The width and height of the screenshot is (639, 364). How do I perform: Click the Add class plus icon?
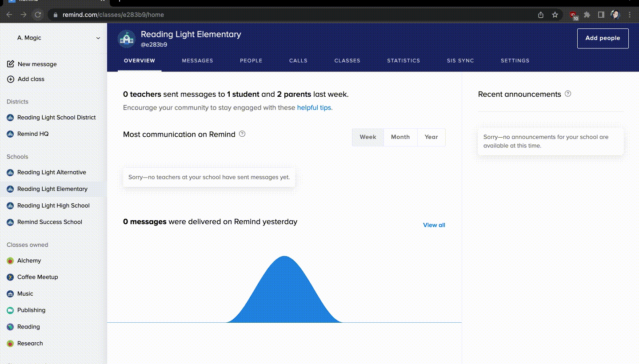[x=11, y=79]
